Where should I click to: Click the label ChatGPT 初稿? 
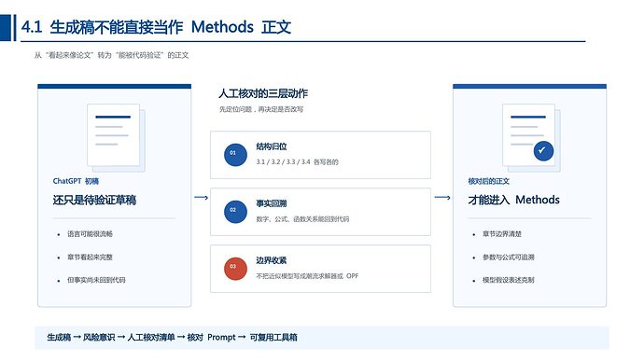coord(76,181)
